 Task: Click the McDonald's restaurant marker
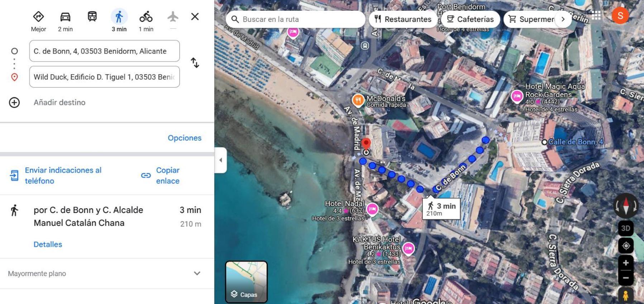point(358,101)
